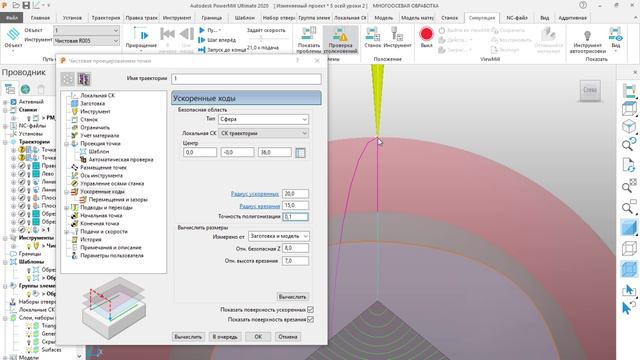Open the Вид dropdown in Показать group
The image size is (640, 360).
point(616,39)
